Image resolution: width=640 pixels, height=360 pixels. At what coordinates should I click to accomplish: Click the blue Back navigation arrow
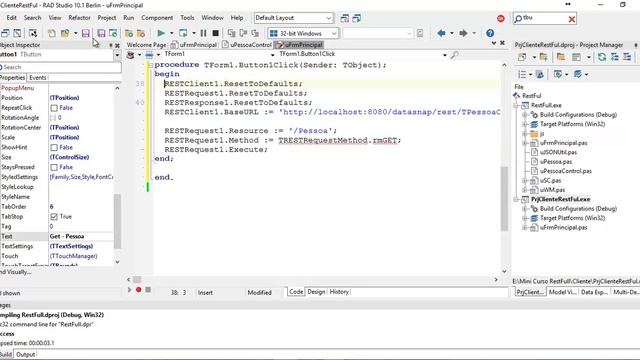[x=441, y=33]
